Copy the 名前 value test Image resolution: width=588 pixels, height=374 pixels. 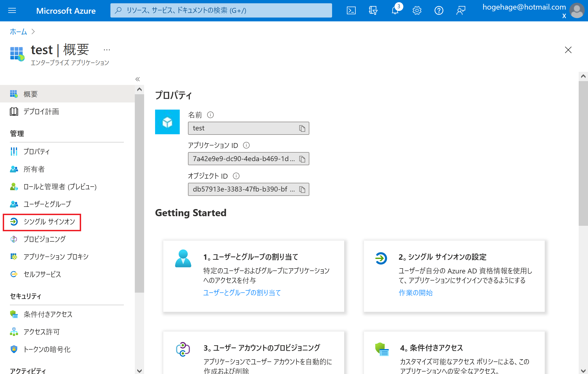[302, 128]
